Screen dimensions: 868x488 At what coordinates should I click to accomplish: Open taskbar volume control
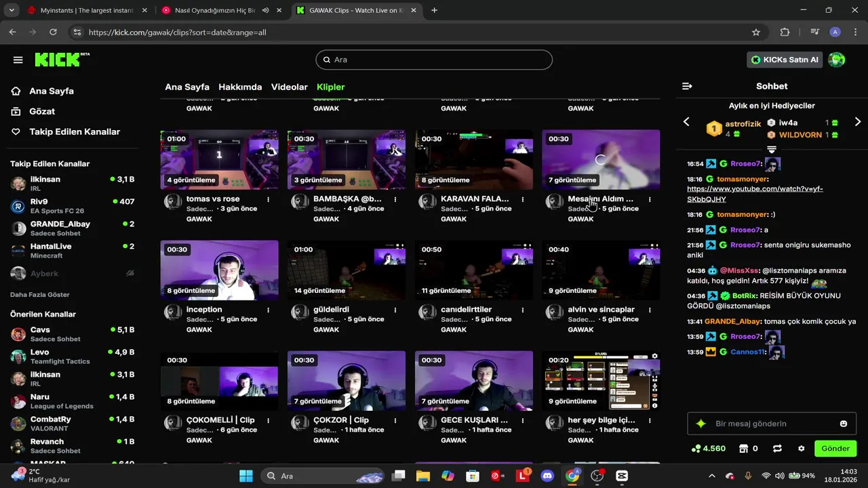tap(780, 476)
